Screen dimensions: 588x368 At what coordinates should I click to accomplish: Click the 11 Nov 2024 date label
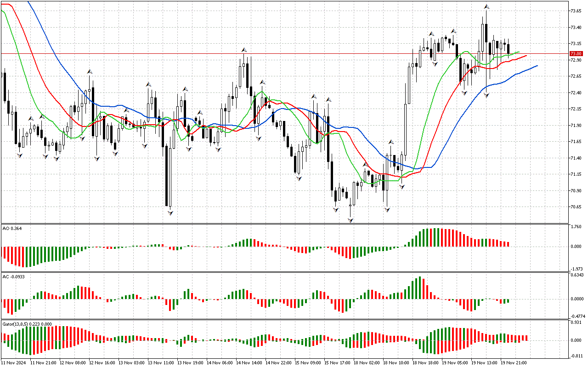(x=13, y=363)
